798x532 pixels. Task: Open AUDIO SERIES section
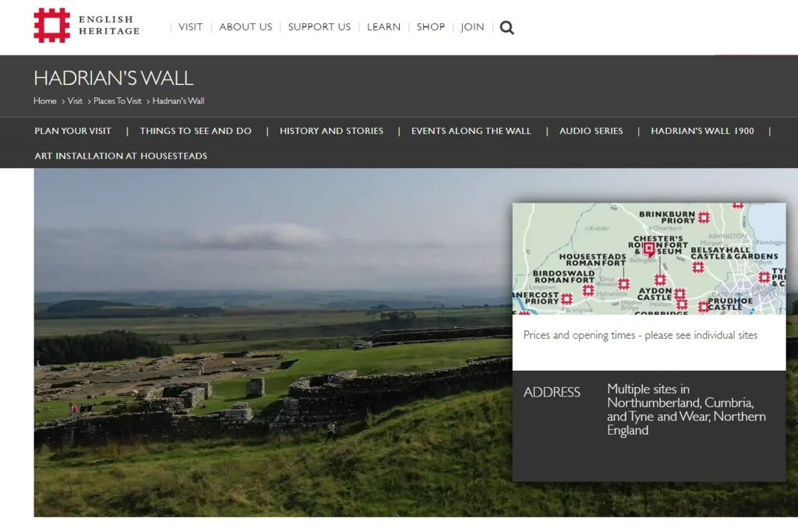(x=591, y=131)
